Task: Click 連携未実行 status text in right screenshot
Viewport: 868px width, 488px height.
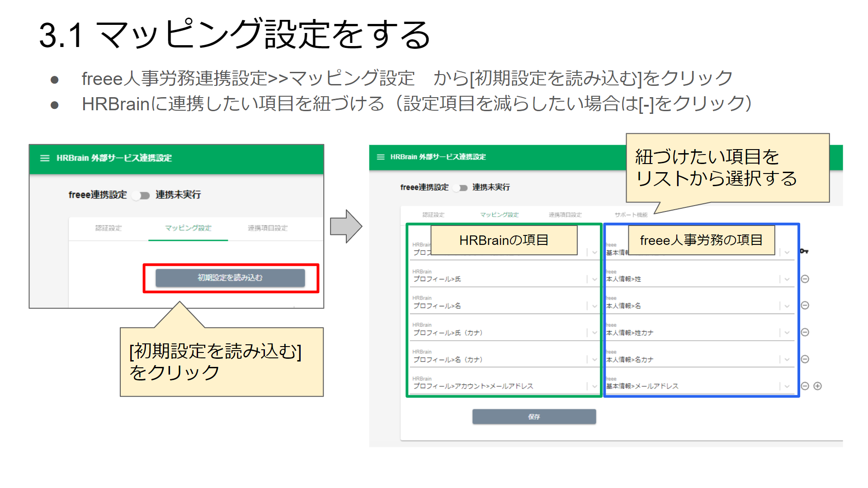Action: point(491,187)
